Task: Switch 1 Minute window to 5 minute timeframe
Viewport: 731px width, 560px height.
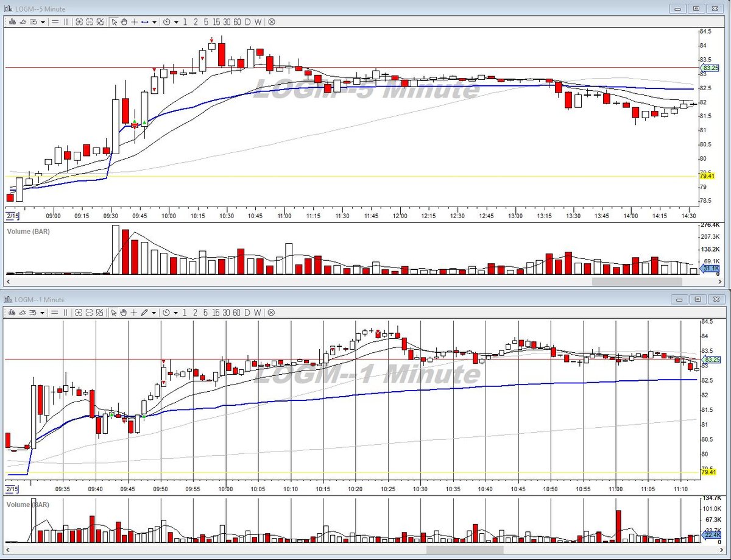Action: (x=206, y=312)
